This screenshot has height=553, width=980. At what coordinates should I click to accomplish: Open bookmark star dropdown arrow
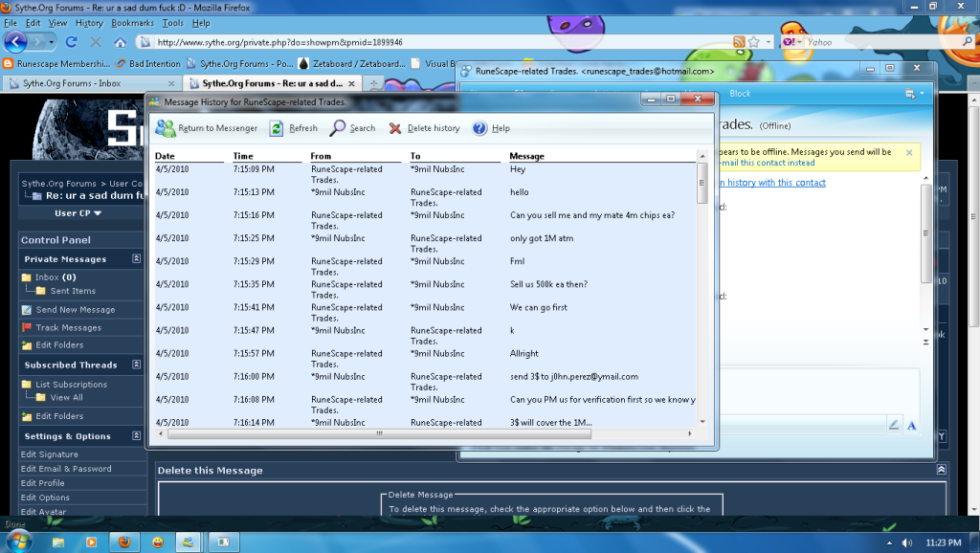pyautogui.click(x=768, y=42)
